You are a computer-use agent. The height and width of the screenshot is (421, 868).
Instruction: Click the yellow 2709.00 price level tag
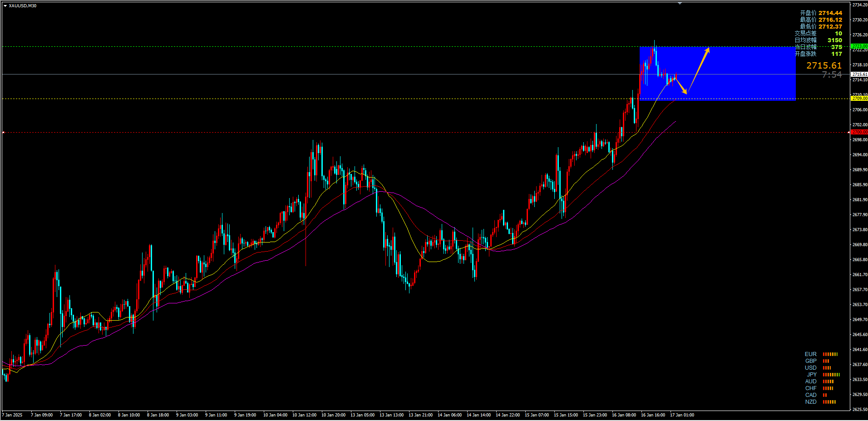859,99
